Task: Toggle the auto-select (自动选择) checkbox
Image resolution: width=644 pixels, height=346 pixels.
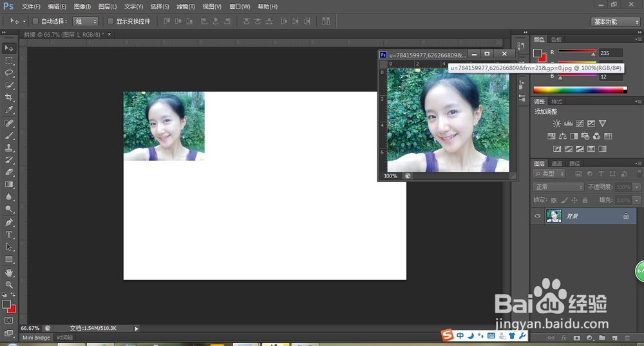Action: tap(35, 21)
